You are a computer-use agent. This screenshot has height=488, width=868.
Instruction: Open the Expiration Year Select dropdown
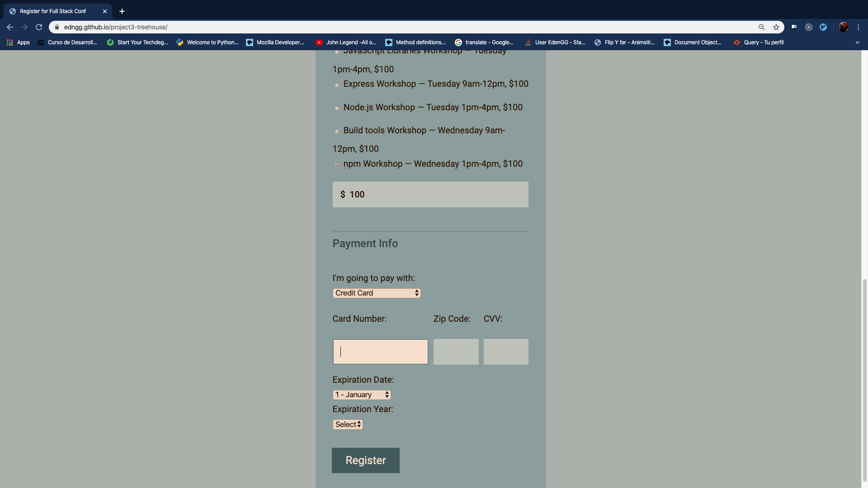click(348, 425)
